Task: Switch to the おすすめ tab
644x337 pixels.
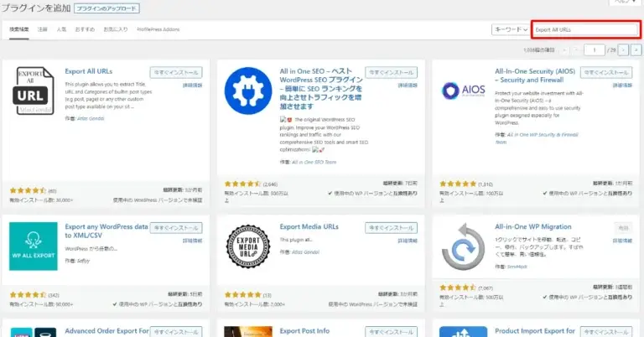Action: (85, 29)
